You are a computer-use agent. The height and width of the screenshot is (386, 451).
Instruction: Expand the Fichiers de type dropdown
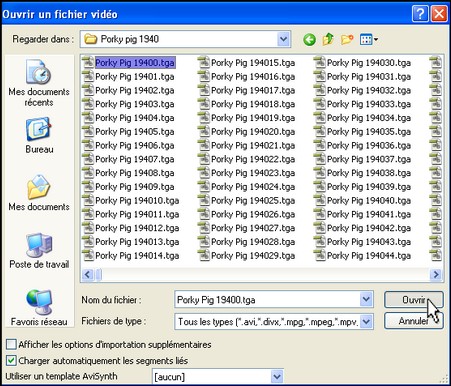(x=366, y=322)
